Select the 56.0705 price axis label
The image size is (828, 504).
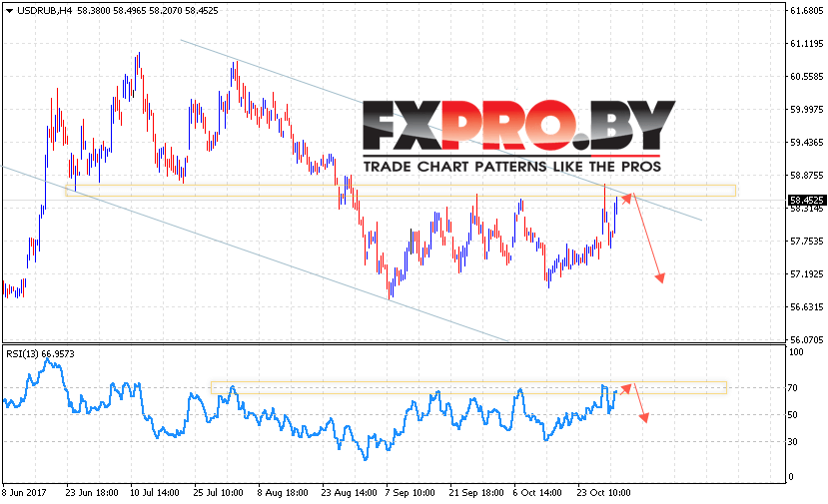pos(807,340)
